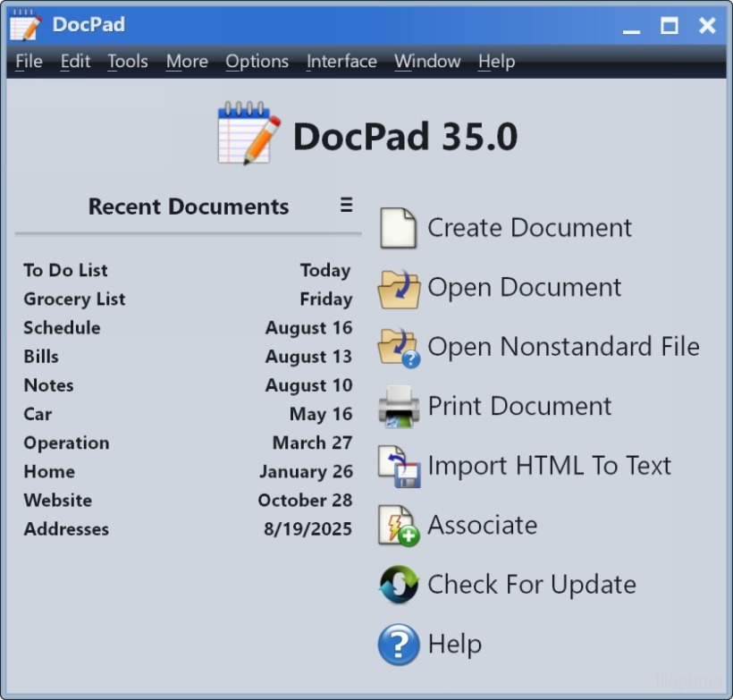Open the More menu

pyautogui.click(x=187, y=62)
